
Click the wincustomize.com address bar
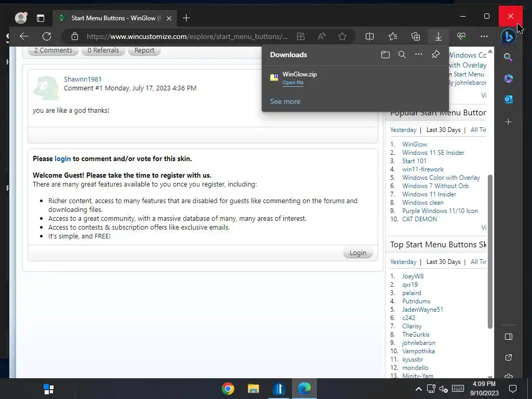click(187, 36)
